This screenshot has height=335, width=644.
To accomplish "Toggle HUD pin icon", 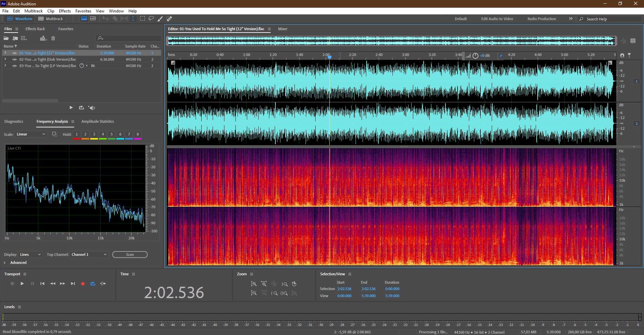I will (x=500, y=56).
